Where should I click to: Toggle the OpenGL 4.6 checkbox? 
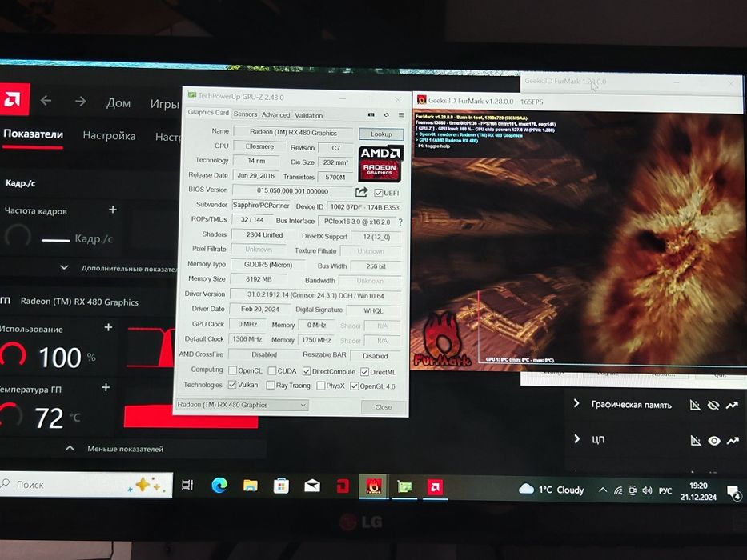354,386
